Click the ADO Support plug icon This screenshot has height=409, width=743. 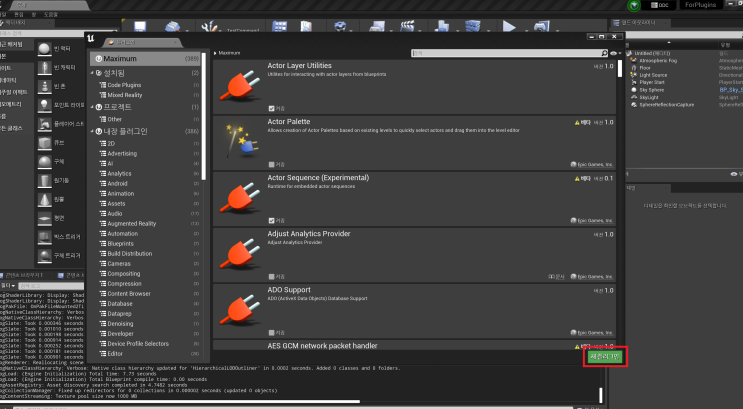pyautogui.click(x=240, y=310)
